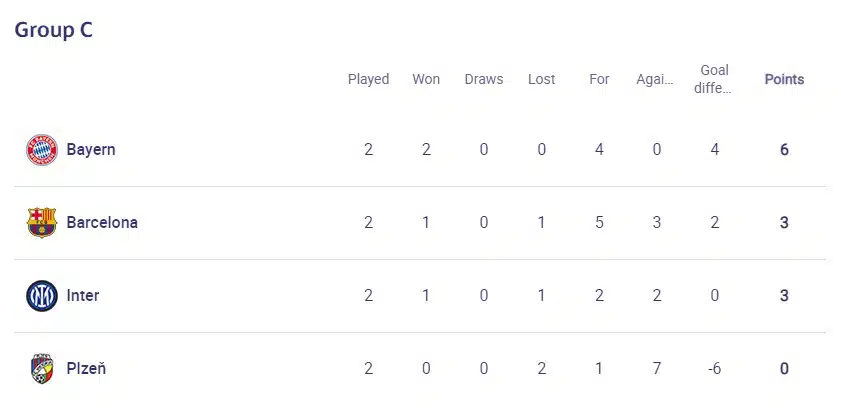Image resolution: width=841 pixels, height=419 pixels.
Task: Open the Inter team link
Action: pos(83,296)
